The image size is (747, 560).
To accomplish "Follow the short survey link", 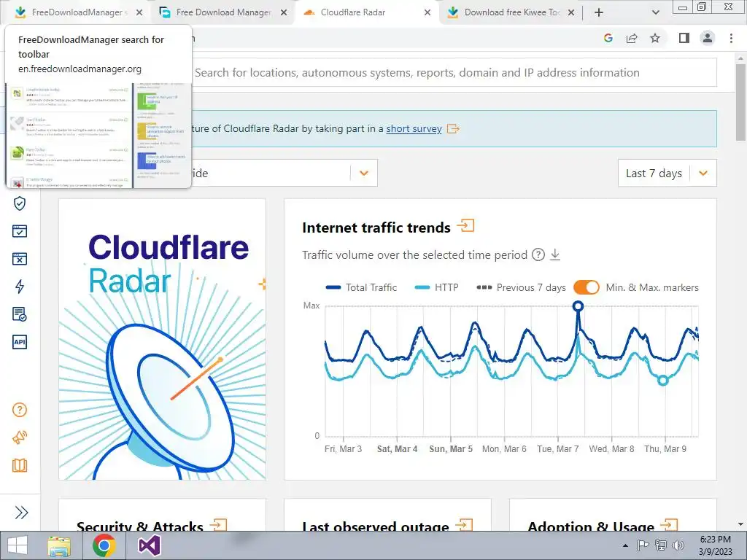I will click(x=414, y=128).
